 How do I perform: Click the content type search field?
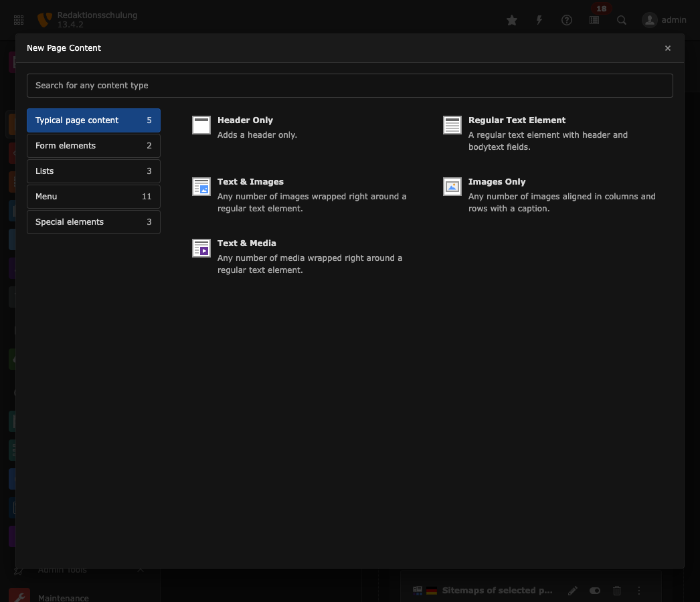coord(349,86)
